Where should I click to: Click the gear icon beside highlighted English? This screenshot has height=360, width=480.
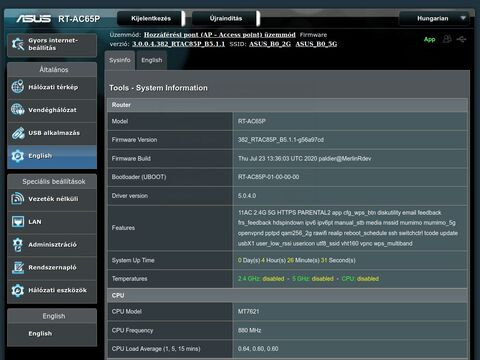[18, 156]
